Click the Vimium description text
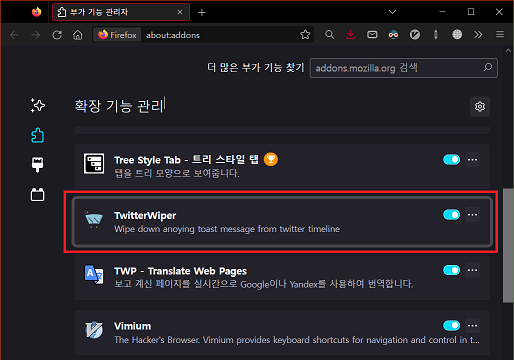 297,340
